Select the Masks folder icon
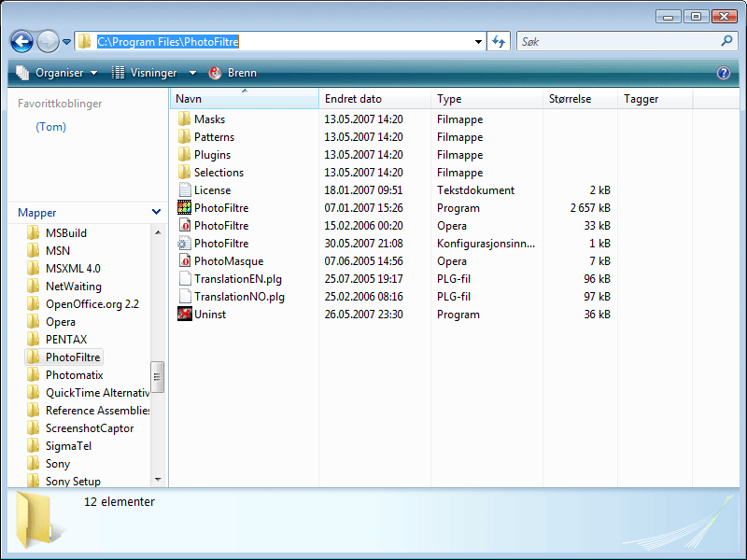This screenshot has height=560, width=747. pos(184,119)
